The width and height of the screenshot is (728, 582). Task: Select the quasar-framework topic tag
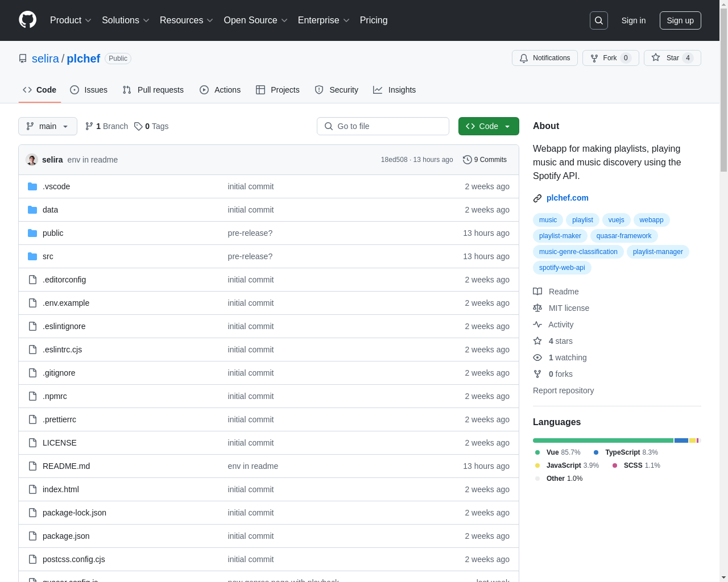(624, 236)
